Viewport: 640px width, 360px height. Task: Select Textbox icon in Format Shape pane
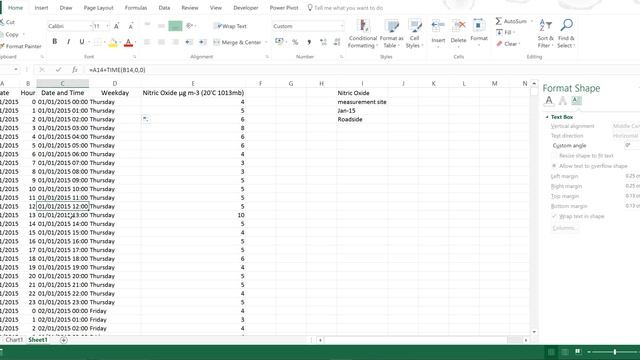pos(576,100)
